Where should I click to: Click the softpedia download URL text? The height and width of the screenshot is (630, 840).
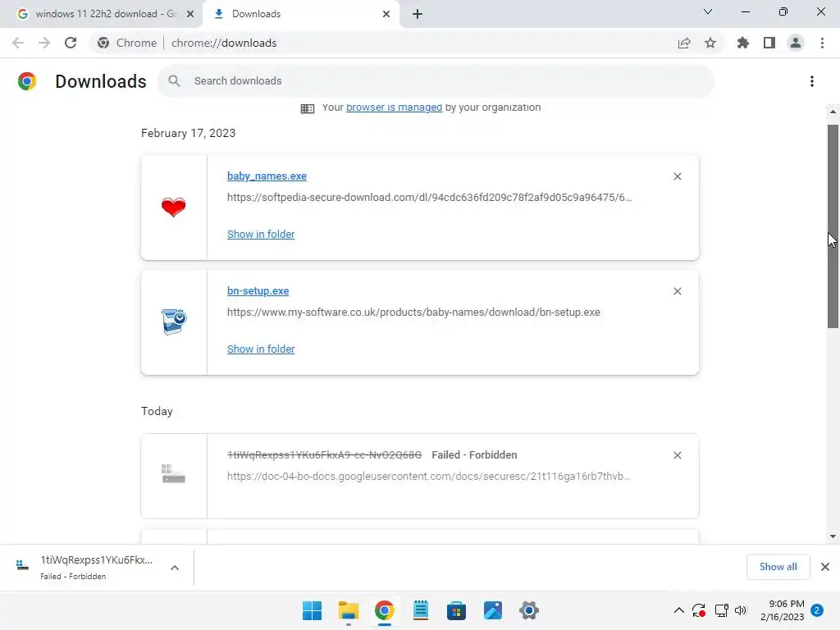coord(429,197)
